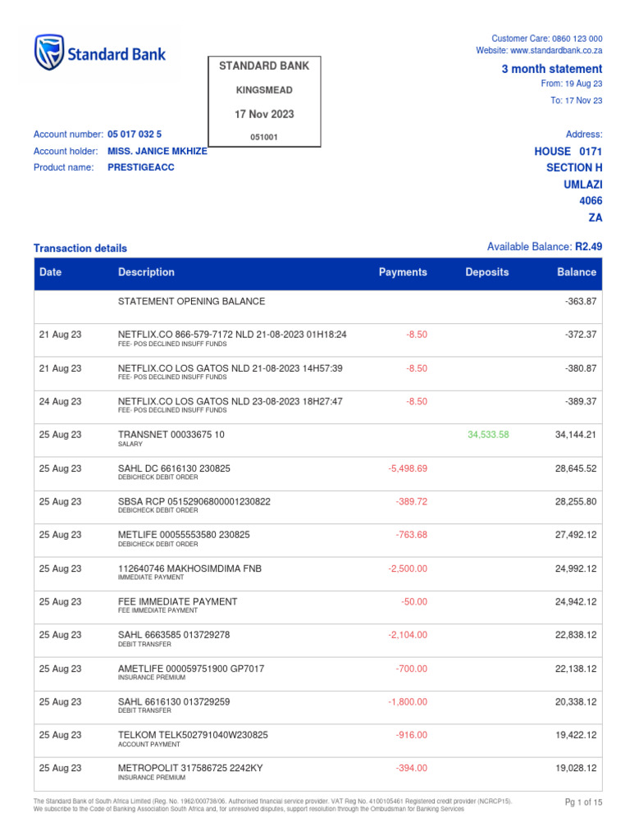The width and height of the screenshot is (630, 840).
Task: Select the payment amount -5,498.69
Action: click(408, 468)
